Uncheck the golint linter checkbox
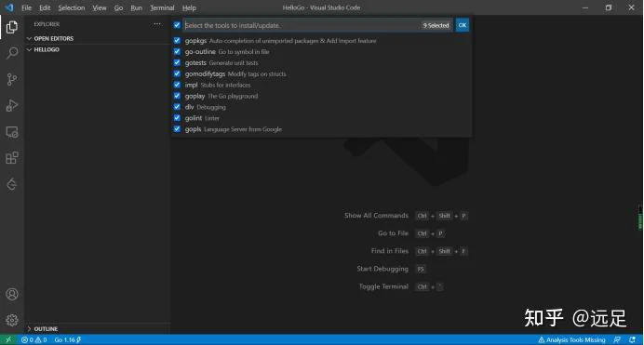644x345 pixels. 177,118
